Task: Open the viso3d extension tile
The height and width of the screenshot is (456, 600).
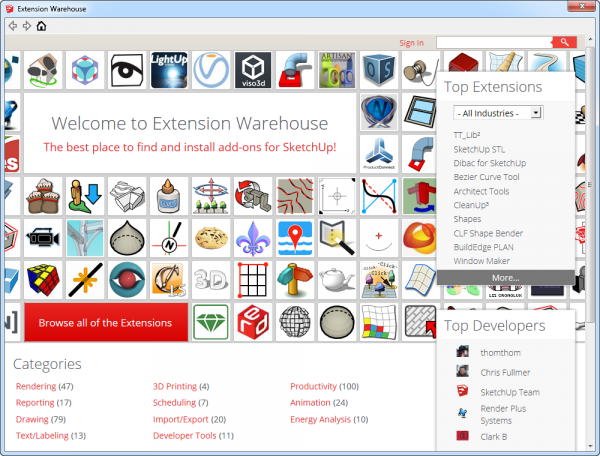Action: (x=253, y=70)
